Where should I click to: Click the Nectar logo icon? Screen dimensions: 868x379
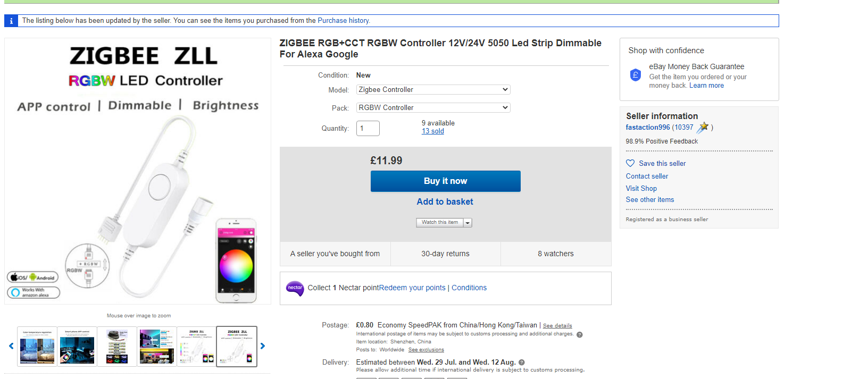coord(295,288)
